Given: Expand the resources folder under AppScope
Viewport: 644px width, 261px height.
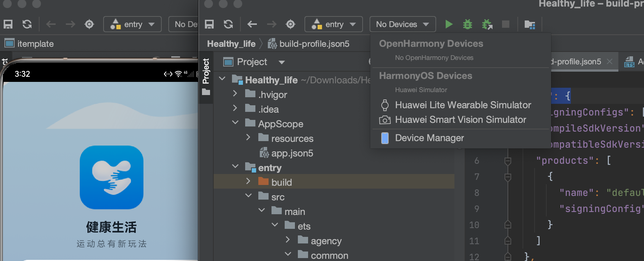Looking at the screenshot, I should tap(248, 137).
